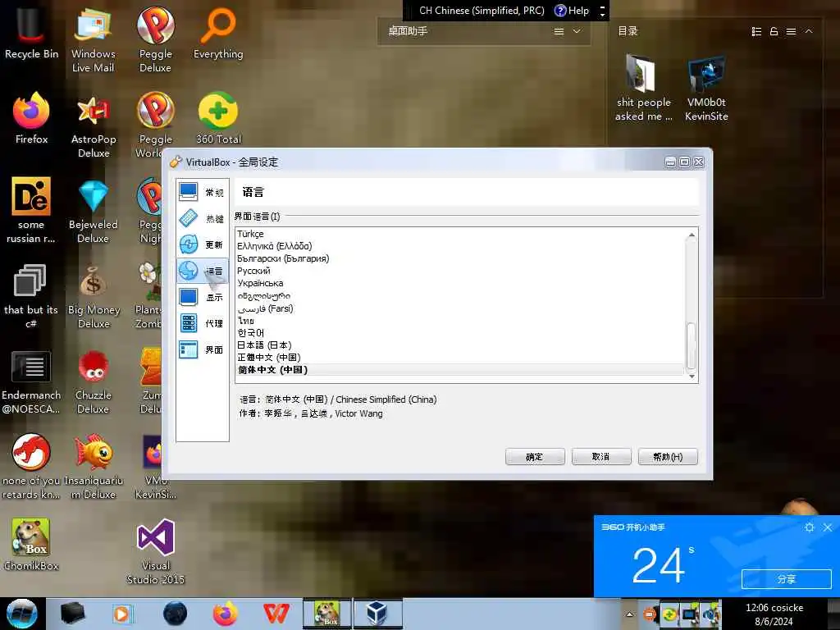840x630 pixels.
Task: Close the 360 开机小助手 popup
Action: 828,527
